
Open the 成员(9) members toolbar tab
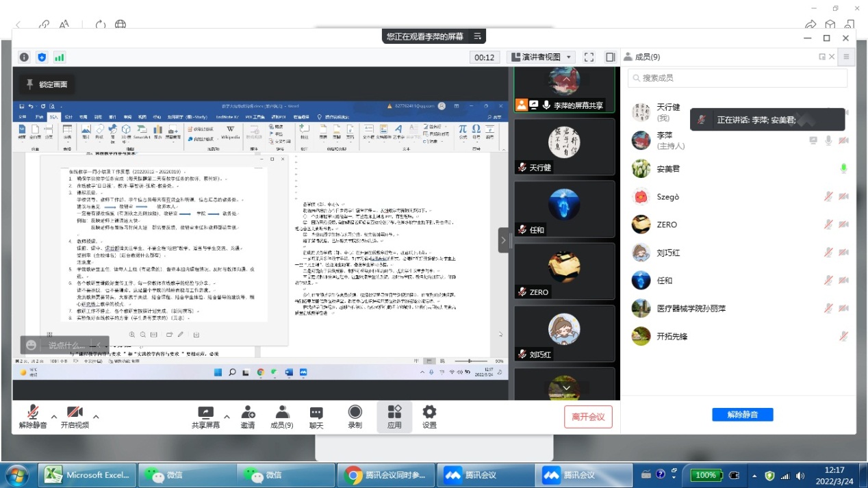(x=281, y=413)
